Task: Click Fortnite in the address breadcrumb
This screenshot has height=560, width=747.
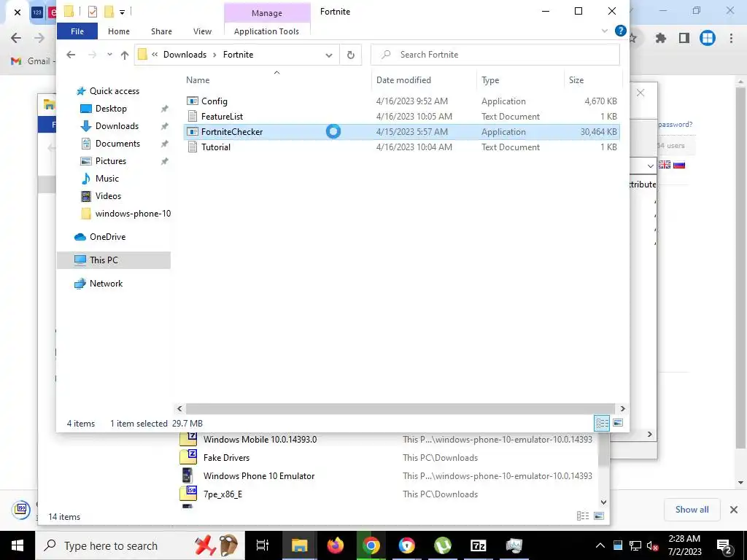Action: click(x=239, y=55)
